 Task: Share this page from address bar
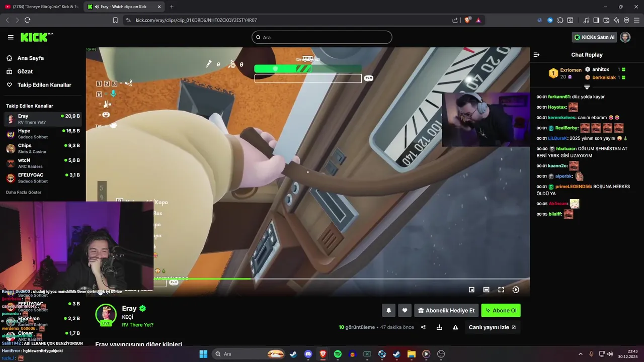[455, 20]
